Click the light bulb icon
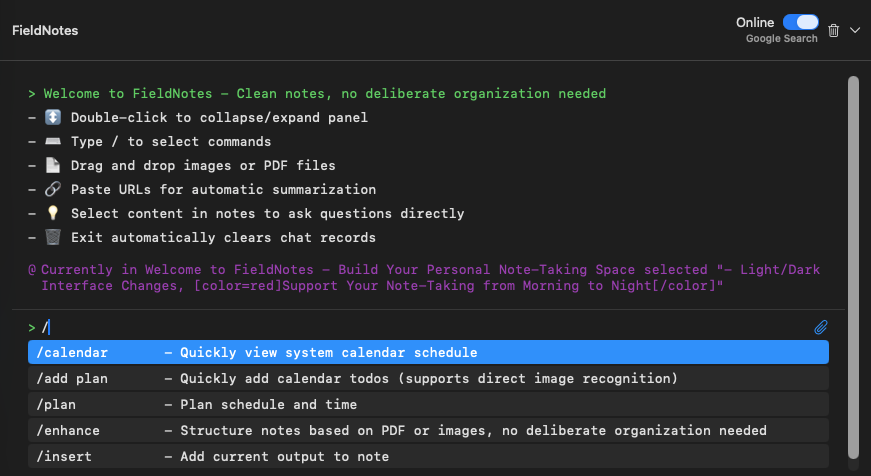 (x=53, y=213)
